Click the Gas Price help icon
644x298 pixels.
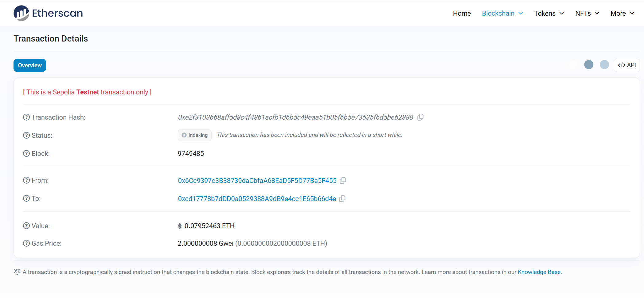coord(26,243)
